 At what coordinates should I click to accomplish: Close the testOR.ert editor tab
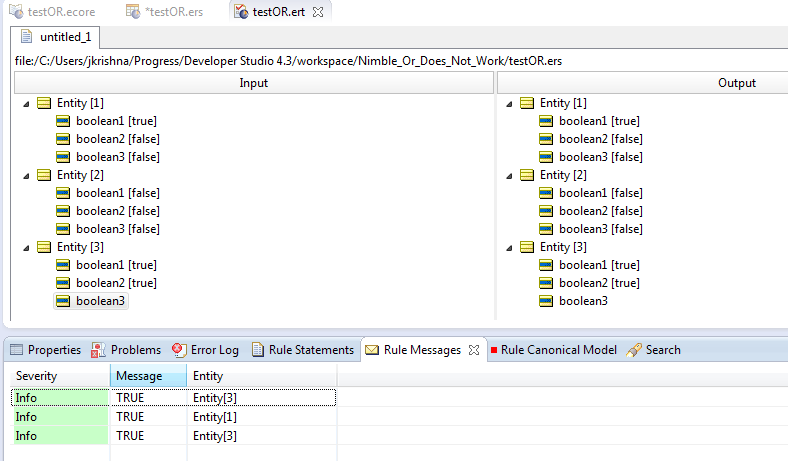[318, 12]
